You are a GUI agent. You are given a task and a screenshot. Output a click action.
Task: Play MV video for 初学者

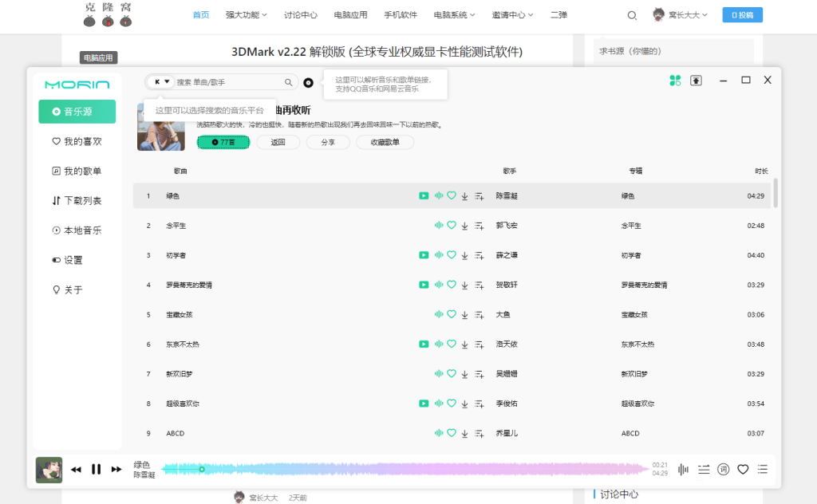[x=424, y=255]
